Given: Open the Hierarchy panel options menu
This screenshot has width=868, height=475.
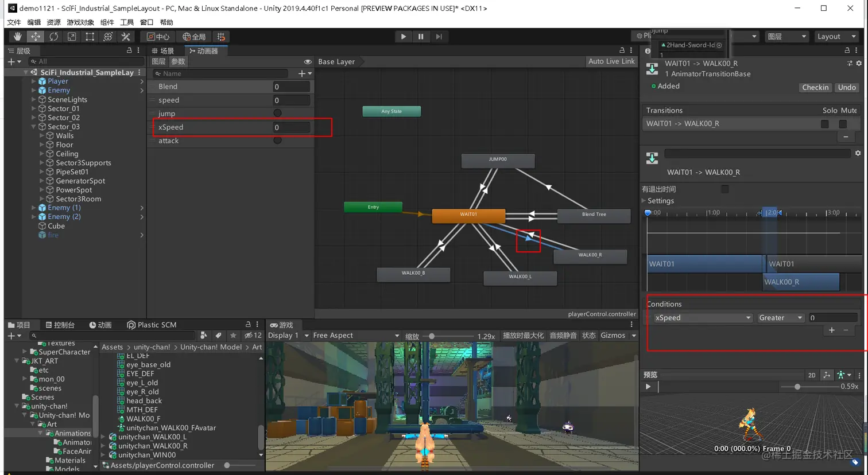Looking at the screenshot, I should (138, 50).
